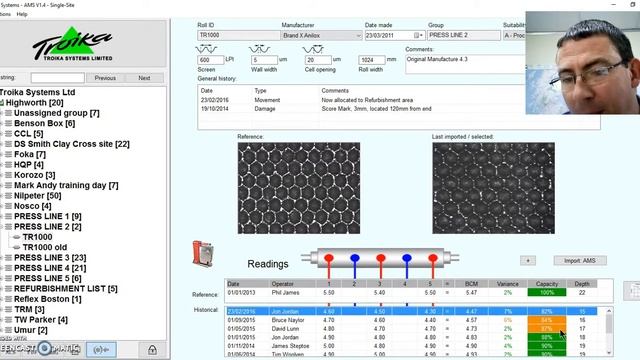Click the Cell opening field showing 20
This screenshot has width=640, height=360.
coord(318,60)
